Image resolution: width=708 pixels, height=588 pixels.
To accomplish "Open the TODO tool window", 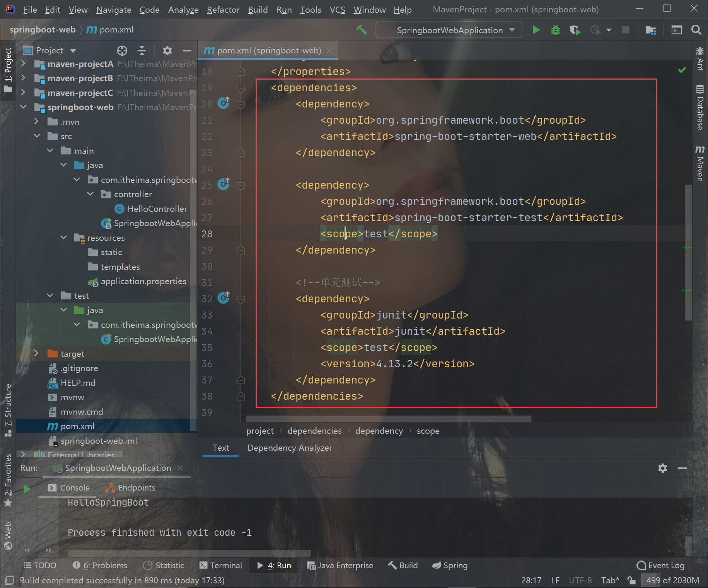I will [x=40, y=566].
